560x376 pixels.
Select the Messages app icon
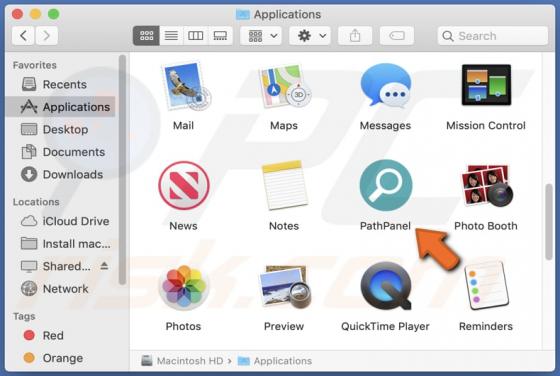point(386,86)
